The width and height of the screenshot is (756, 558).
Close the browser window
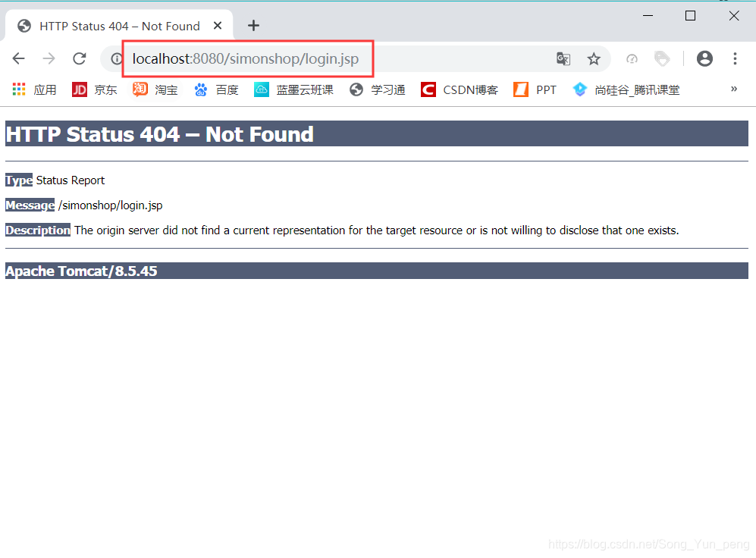tap(734, 16)
